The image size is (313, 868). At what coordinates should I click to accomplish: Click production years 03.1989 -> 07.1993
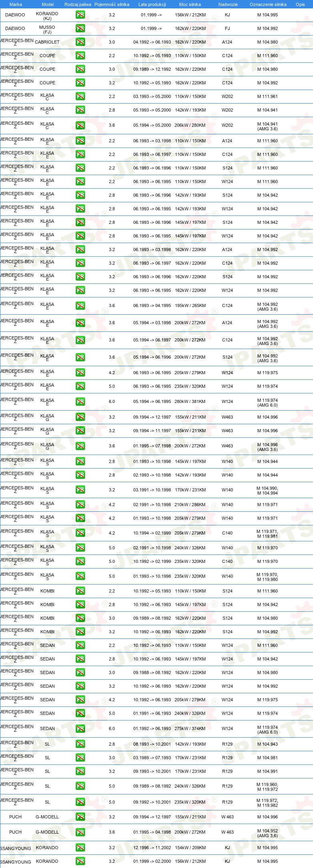click(152, 758)
